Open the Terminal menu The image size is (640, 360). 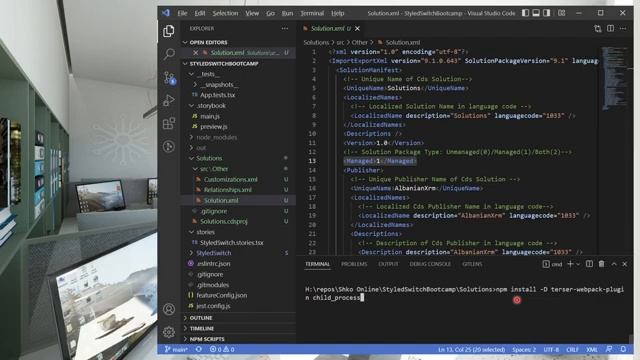312,13
